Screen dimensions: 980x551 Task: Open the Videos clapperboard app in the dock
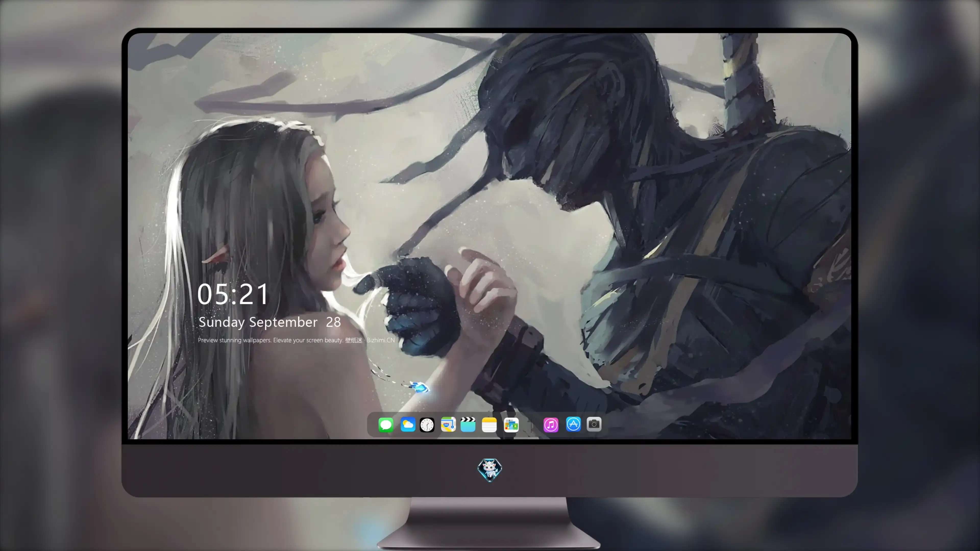point(468,424)
